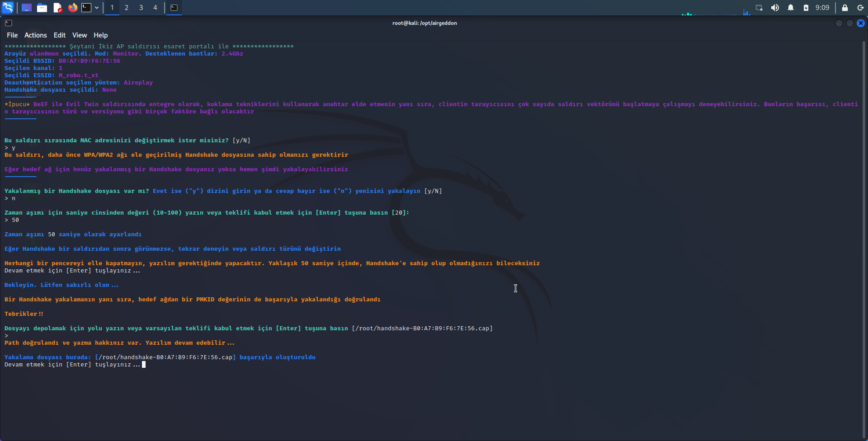The height and width of the screenshot is (441, 868).
Task: Click the terminal window menu icon in title bar
Action: click(x=9, y=23)
